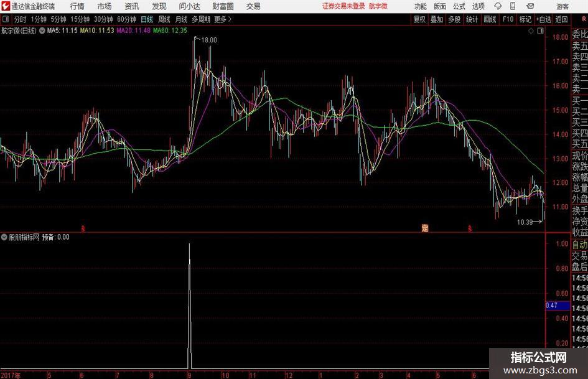Screen dimensions: 588x379
Task: Open the 版面 menu
Action: (440, 6)
